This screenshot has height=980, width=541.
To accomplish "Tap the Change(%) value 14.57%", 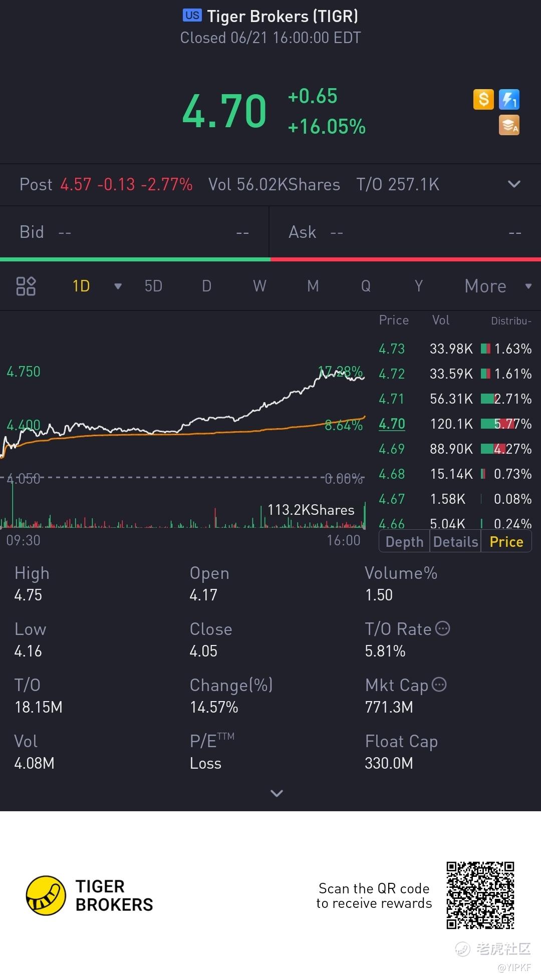I will [x=214, y=707].
